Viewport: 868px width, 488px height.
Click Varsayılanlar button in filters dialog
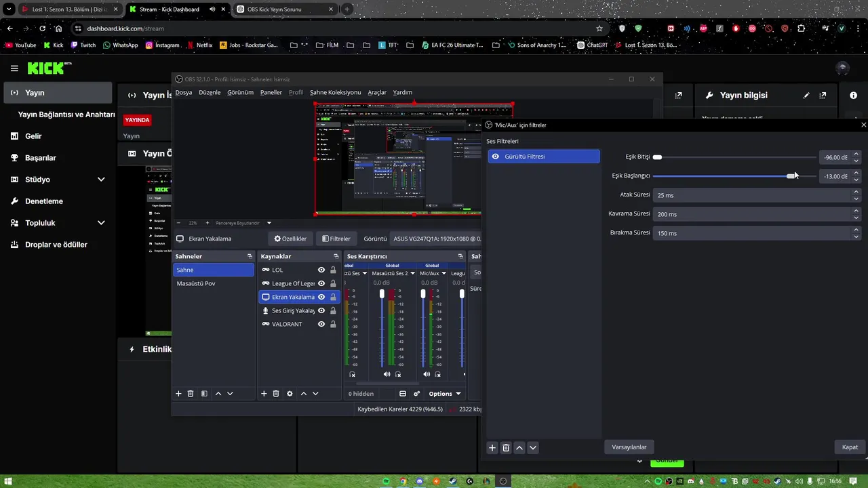pyautogui.click(x=629, y=447)
